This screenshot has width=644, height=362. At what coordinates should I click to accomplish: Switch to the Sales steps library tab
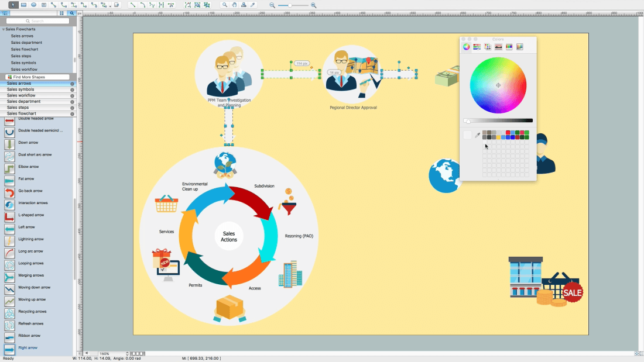coord(38,108)
